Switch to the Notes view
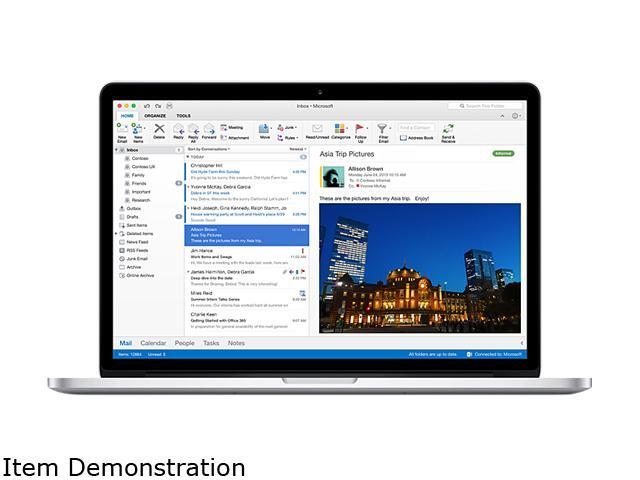The height and width of the screenshot is (480, 640). [236, 343]
